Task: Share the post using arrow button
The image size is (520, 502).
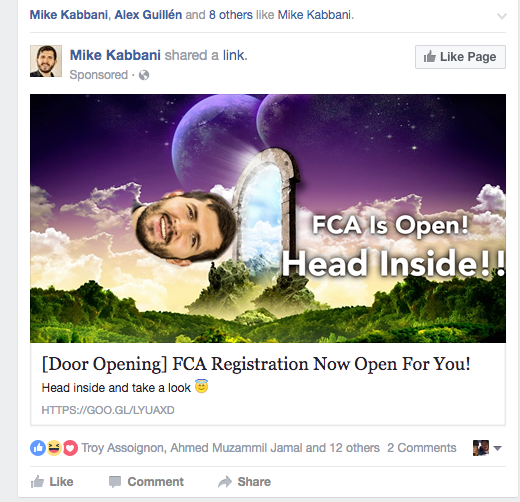Action: point(244,482)
